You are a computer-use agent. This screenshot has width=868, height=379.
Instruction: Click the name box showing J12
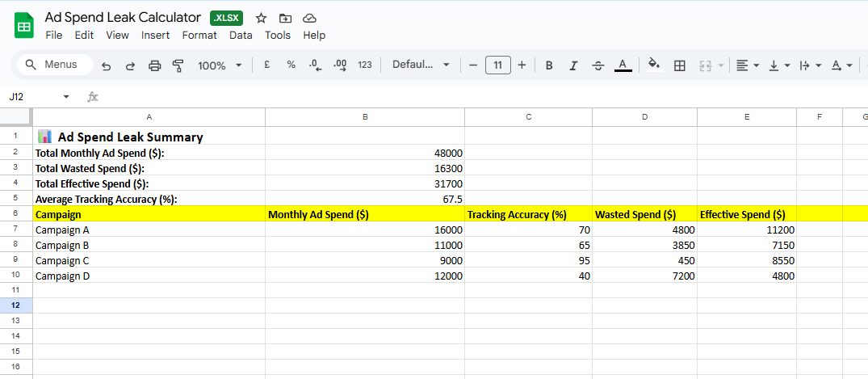[33, 96]
